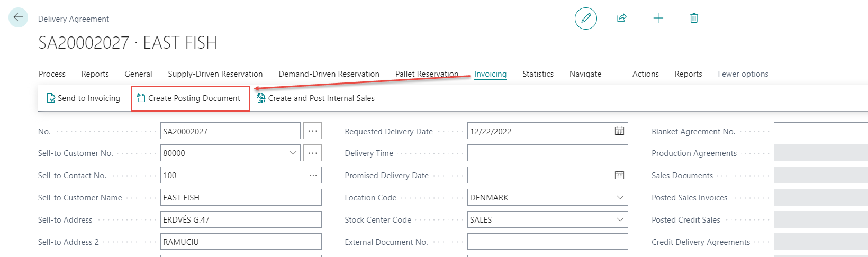Switch to the Statistics tab

538,74
